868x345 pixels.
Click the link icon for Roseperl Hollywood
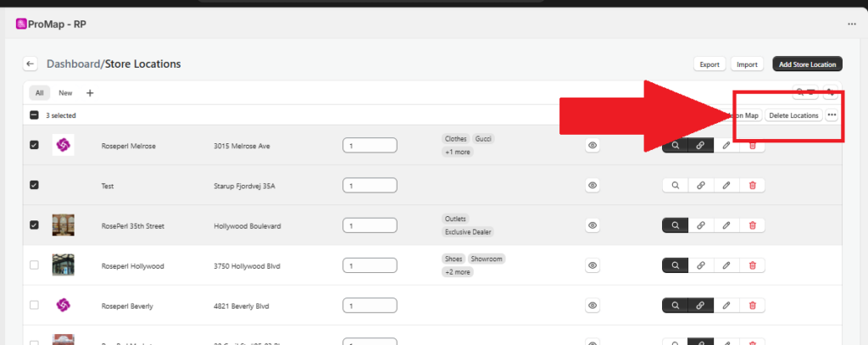pyautogui.click(x=700, y=265)
